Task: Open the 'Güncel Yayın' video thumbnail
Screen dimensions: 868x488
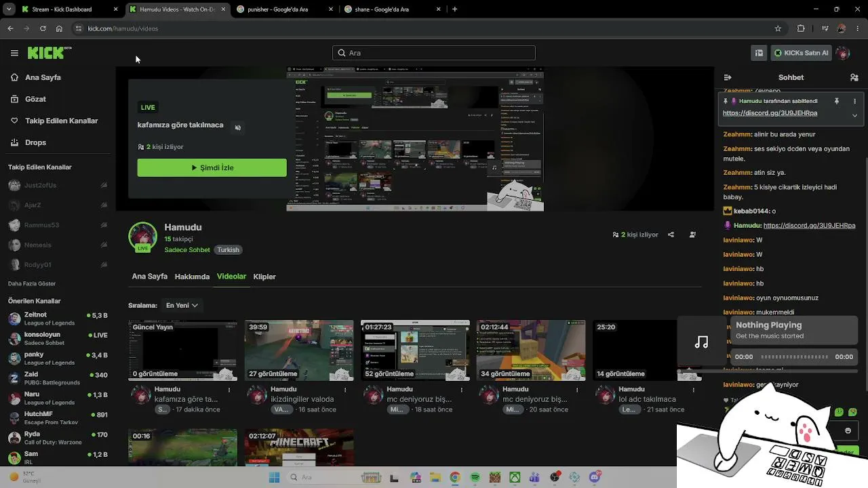Action: point(183,350)
